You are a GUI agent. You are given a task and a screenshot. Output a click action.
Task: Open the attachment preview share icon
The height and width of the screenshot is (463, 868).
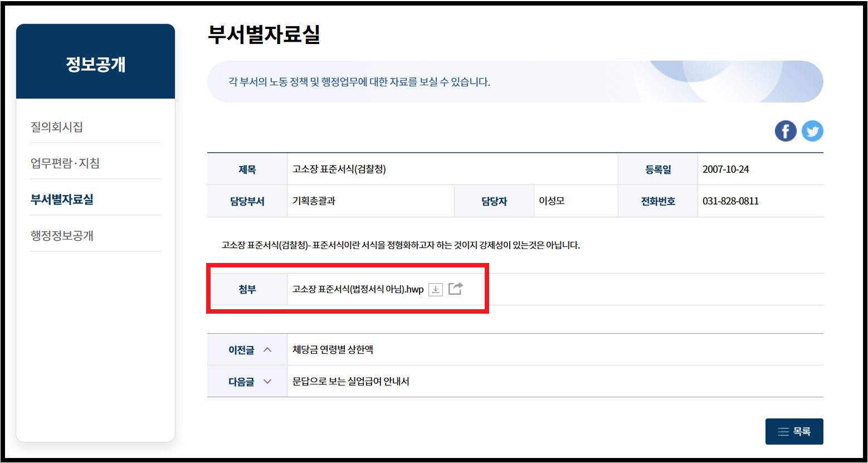(456, 289)
